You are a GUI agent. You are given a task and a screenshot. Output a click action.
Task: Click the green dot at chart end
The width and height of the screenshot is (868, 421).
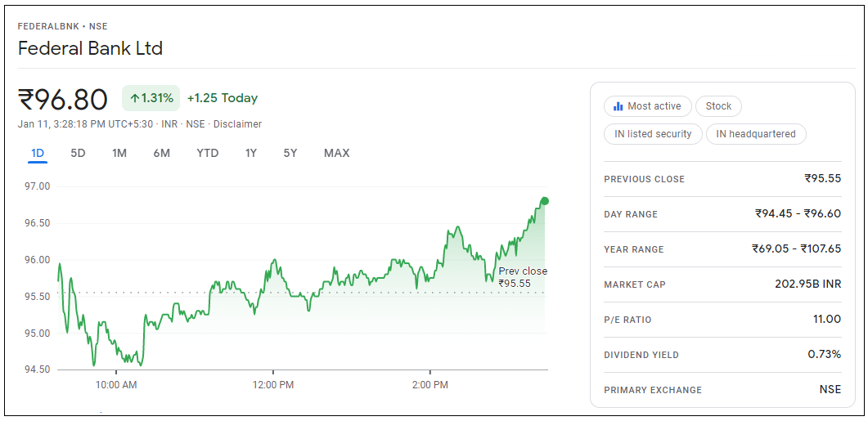point(545,201)
